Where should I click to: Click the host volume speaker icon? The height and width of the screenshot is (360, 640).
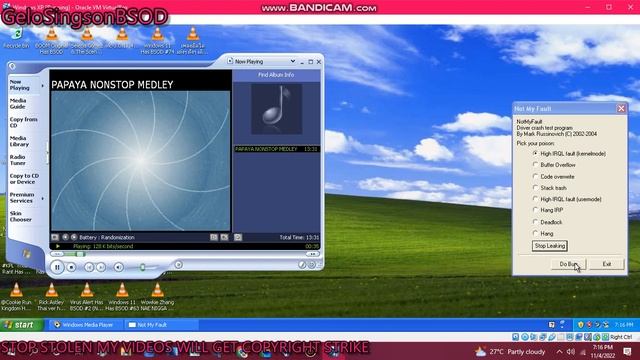click(x=571, y=351)
